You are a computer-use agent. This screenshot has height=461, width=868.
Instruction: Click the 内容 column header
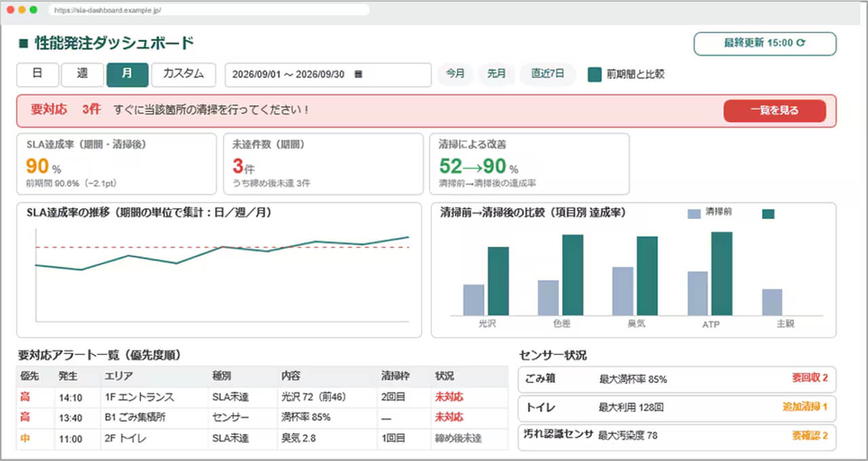[x=290, y=376]
